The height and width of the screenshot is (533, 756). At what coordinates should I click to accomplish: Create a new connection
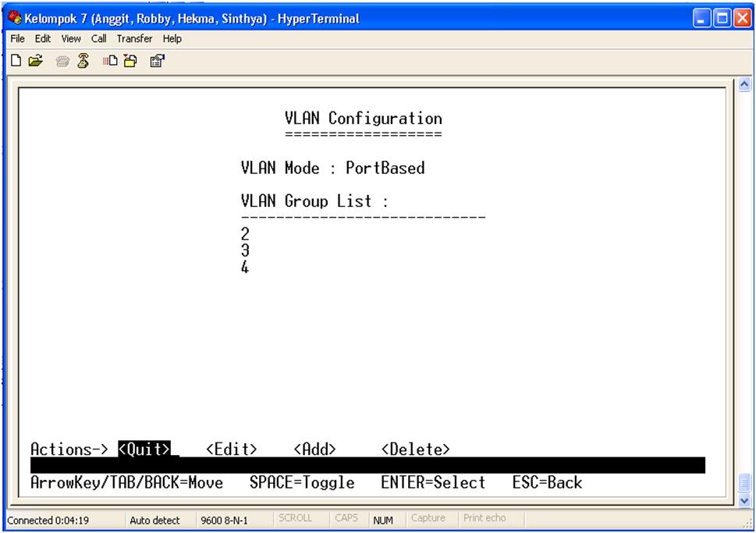(x=16, y=60)
